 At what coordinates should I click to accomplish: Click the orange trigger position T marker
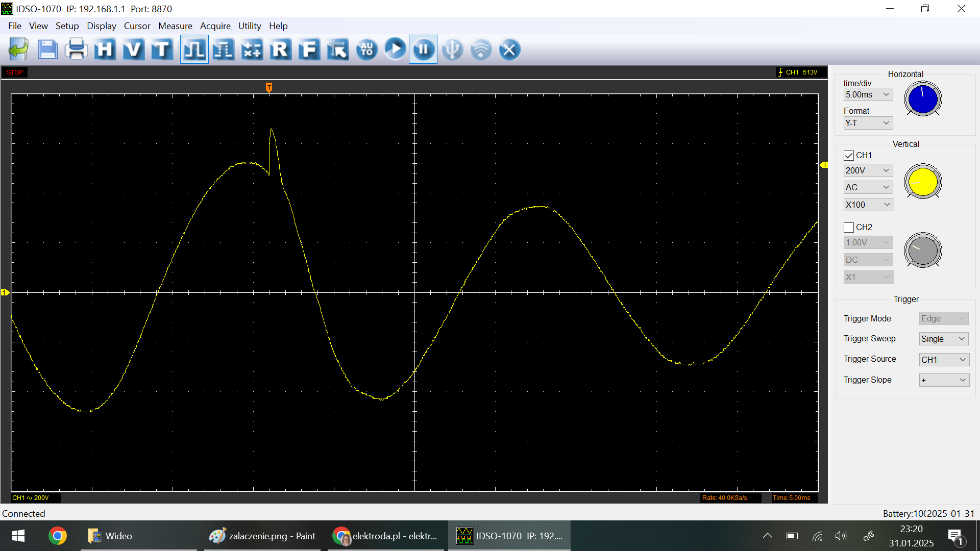(269, 87)
